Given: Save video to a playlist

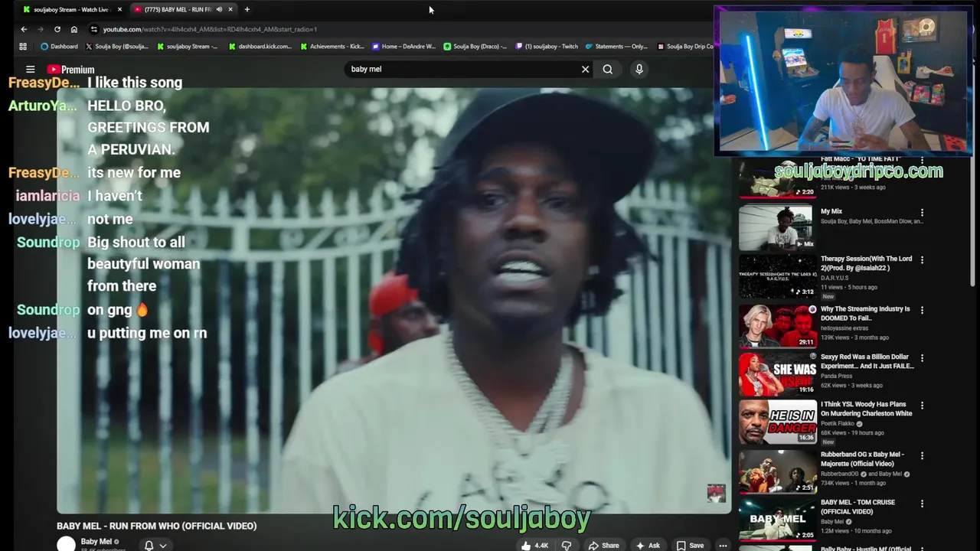Looking at the screenshot, I should 690,546.
